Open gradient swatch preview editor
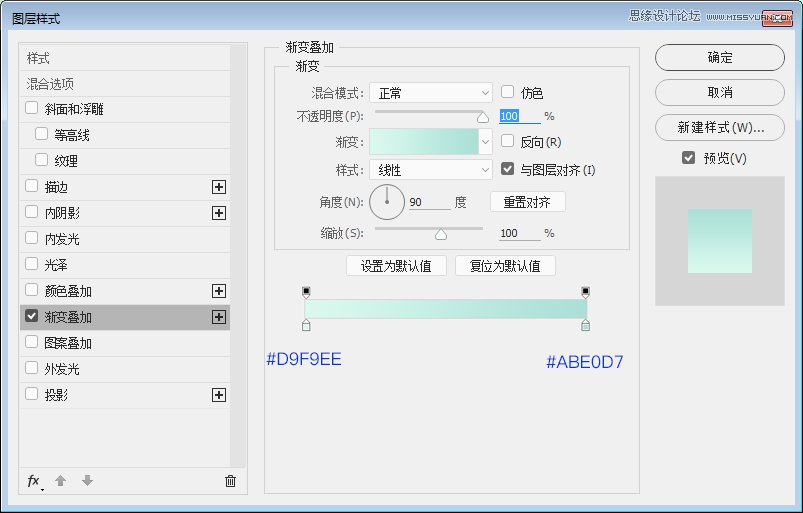This screenshot has height=513, width=803. [424, 142]
